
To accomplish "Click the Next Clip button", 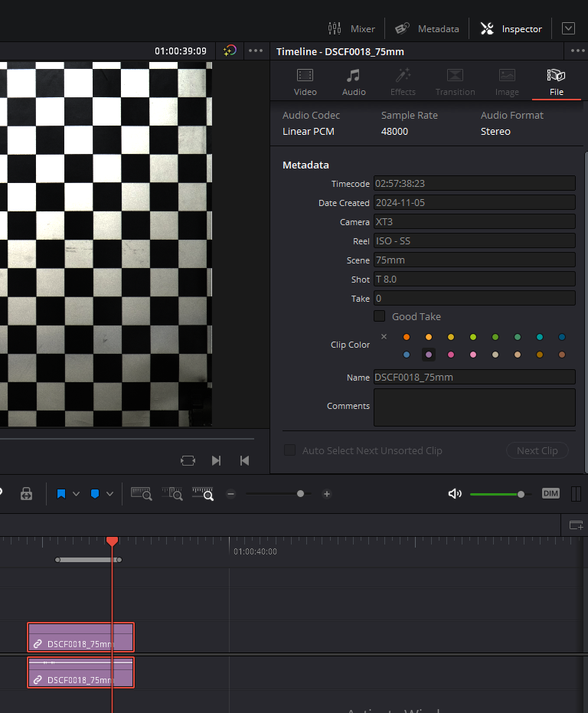I will point(537,450).
